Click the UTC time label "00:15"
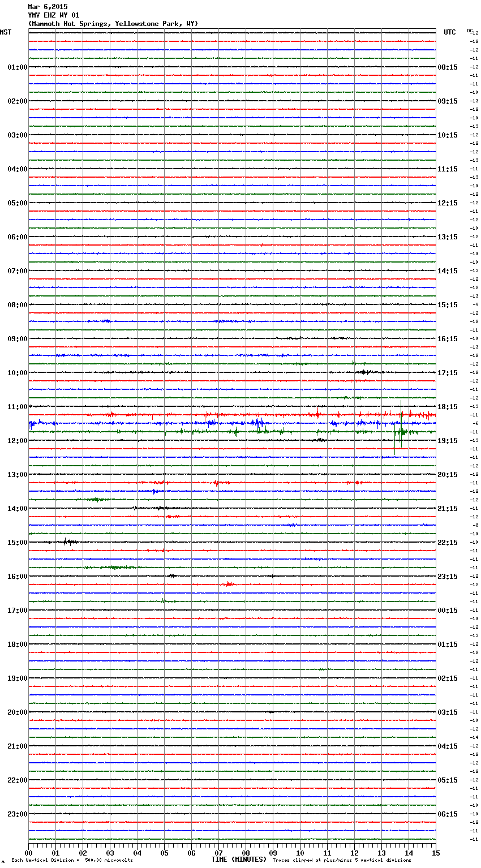Image resolution: width=481 pixels, height=868 pixels. [448, 611]
